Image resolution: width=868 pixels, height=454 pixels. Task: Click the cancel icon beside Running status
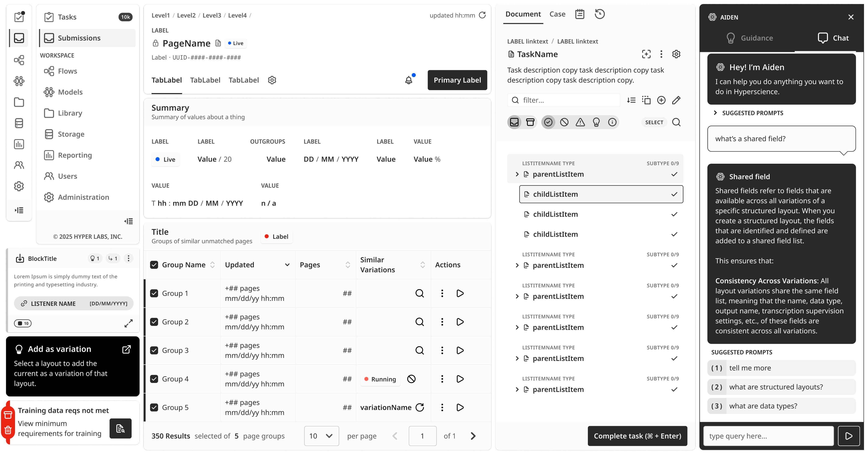click(x=411, y=379)
